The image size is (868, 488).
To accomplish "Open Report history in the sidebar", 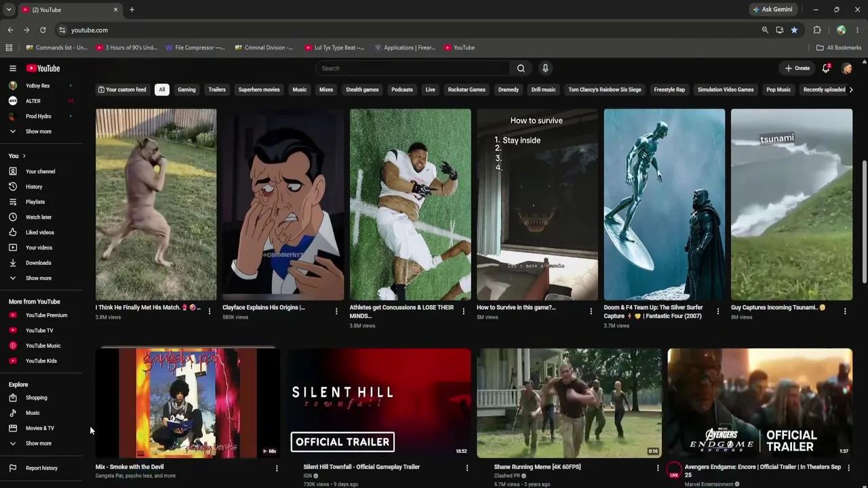I will tap(41, 468).
